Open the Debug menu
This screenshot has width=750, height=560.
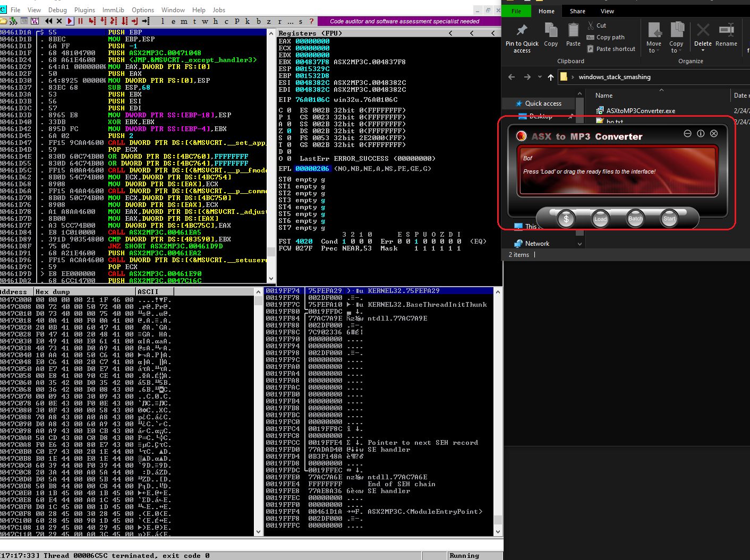[x=57, y=10]
